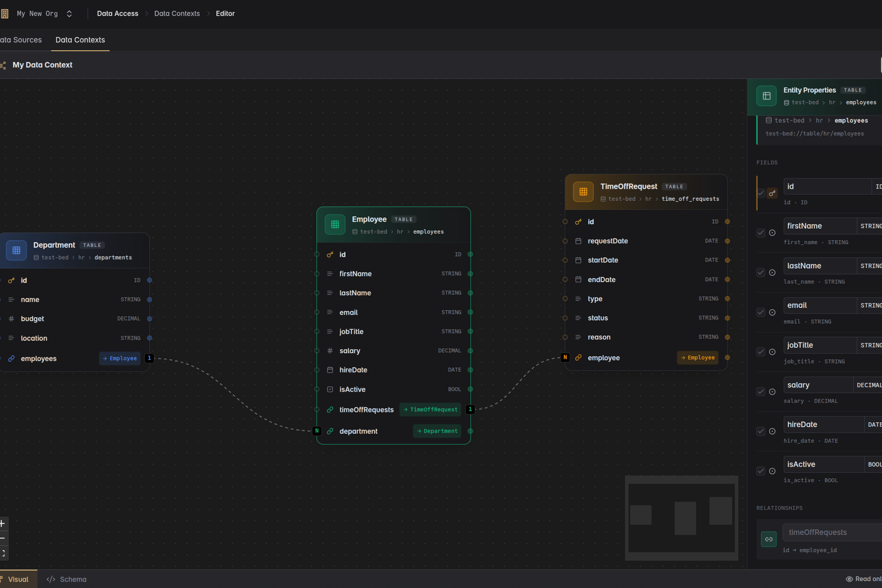
Task: Click the Employee table grid icon
Action: coord(335,224)
